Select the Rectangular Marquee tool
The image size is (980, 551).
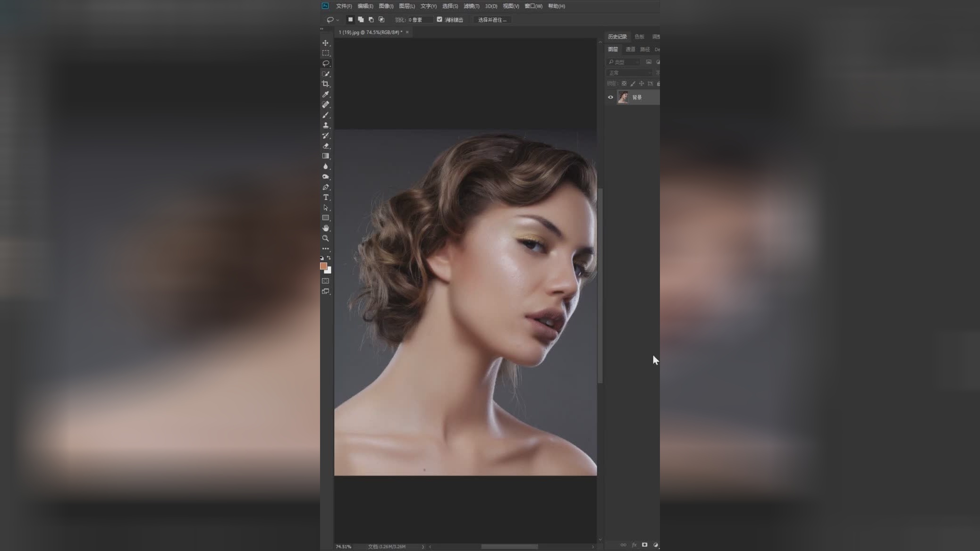point(326,53)
